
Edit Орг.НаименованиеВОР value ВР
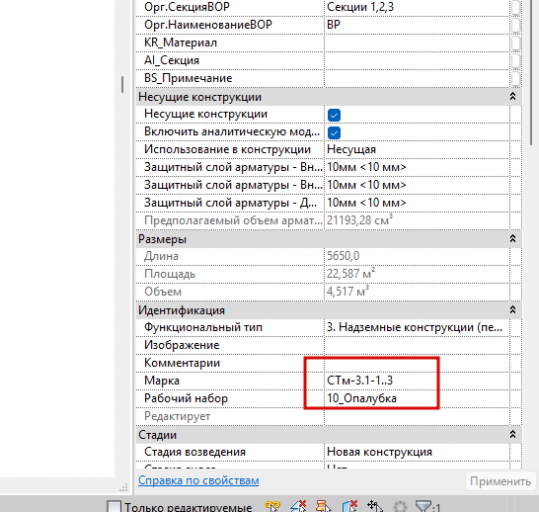point(417,25)
